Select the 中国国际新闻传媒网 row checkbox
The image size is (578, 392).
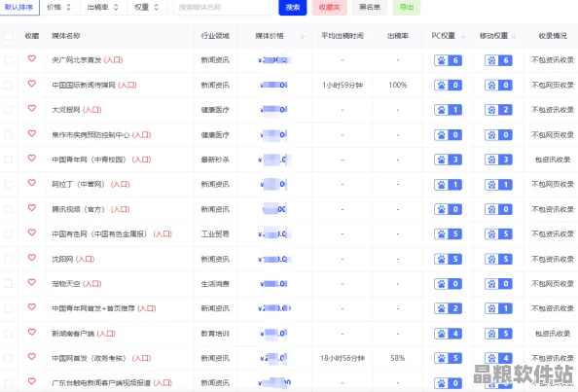pyautogui.click(x=8, y=85)
